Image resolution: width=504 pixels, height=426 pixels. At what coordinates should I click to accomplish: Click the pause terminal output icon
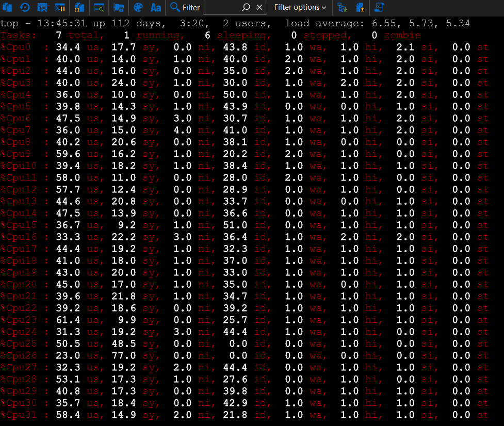tap(60, 7)
